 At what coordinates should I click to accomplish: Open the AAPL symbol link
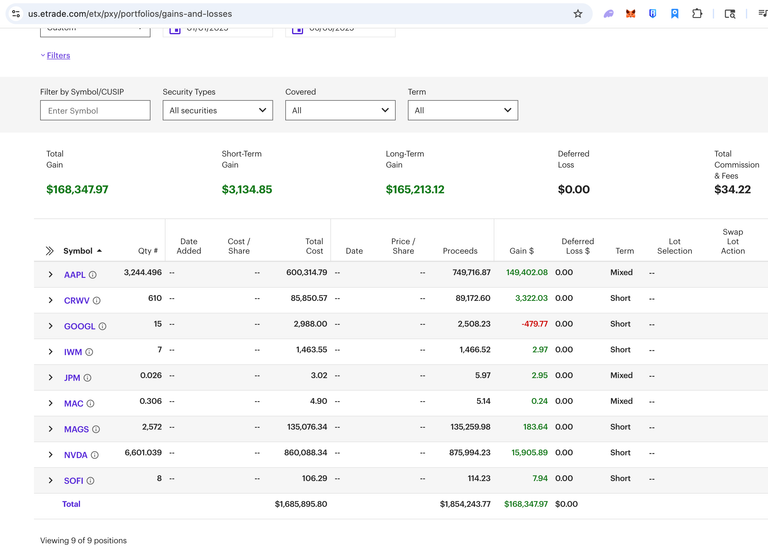point(74,275)
